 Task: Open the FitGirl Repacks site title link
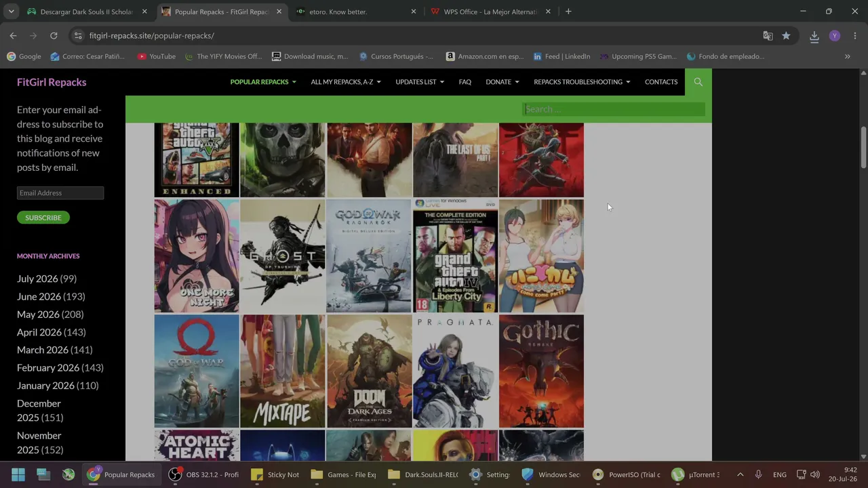tap(52, 82)
